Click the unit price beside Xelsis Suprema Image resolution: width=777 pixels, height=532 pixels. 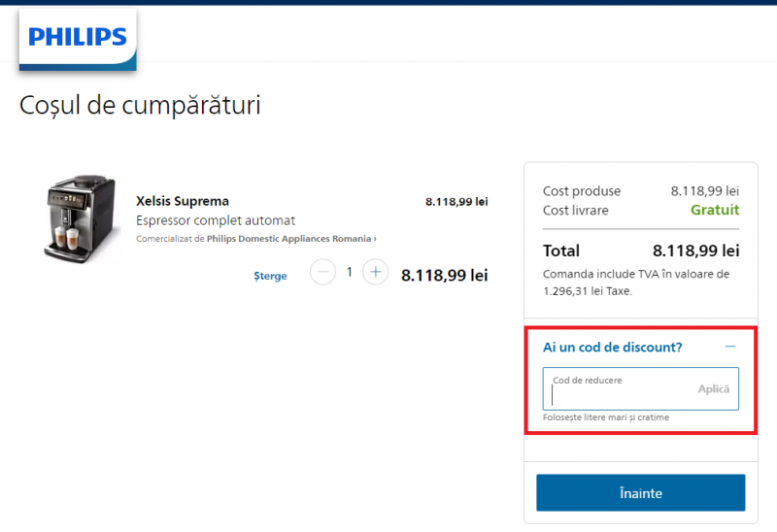[x=456, y=202]
